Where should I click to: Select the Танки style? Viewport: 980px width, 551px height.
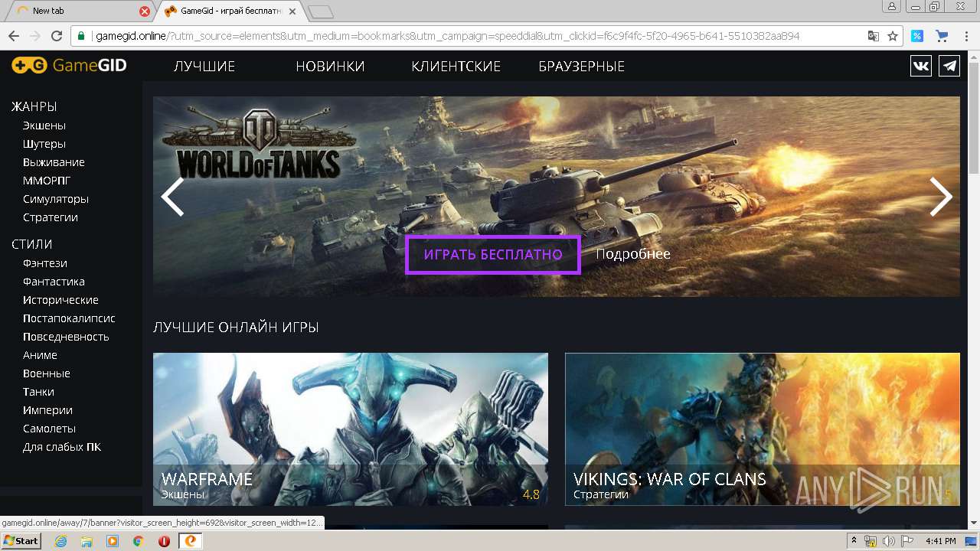pyautogui.click(x=38, y=392)
